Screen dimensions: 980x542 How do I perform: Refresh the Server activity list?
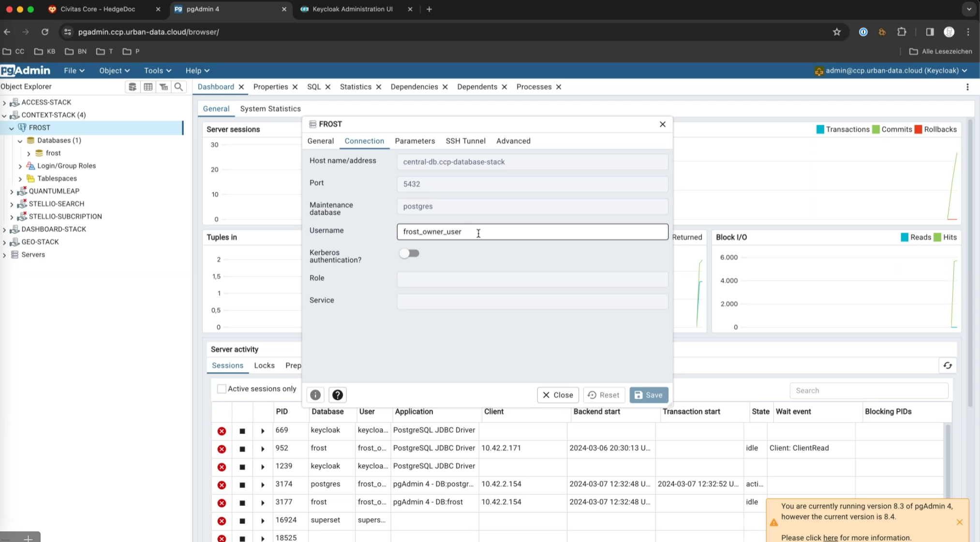tap(948, 366)
